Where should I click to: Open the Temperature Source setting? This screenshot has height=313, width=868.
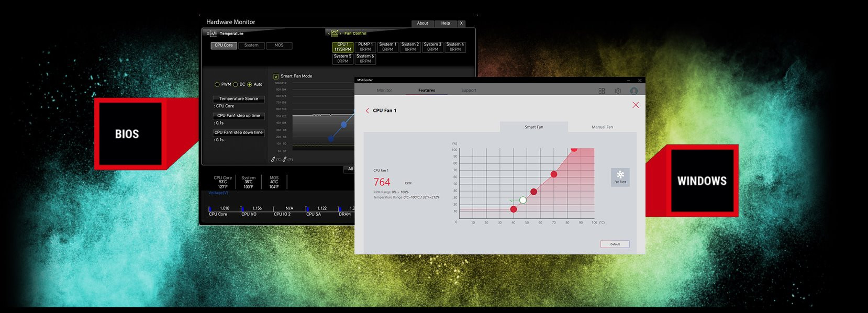(x=239, y=99)
